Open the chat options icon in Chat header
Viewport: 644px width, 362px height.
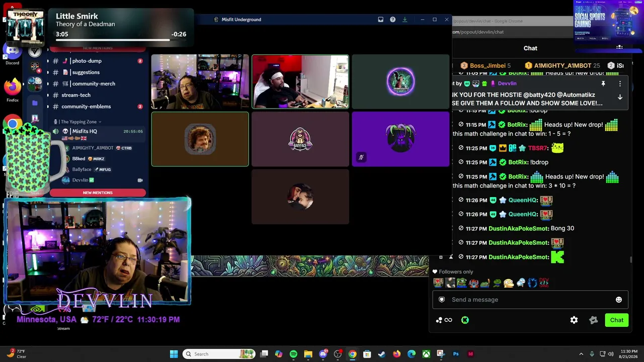619,48
